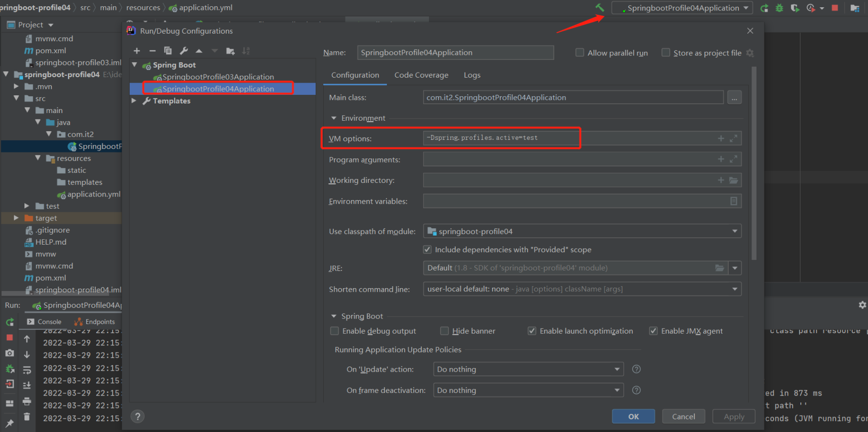Print the Run console output
The image size is (868, 432).
point(27,401)
